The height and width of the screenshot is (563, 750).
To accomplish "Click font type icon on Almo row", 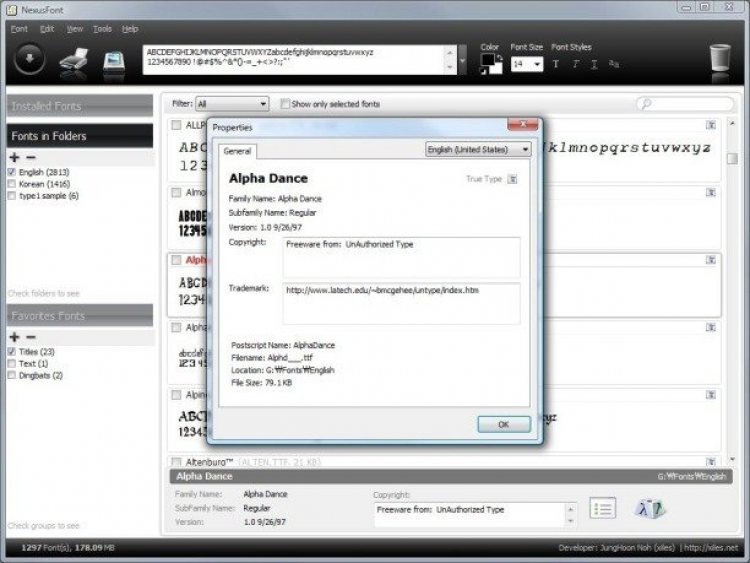I will pyautogui.click(x=711, y=192).
